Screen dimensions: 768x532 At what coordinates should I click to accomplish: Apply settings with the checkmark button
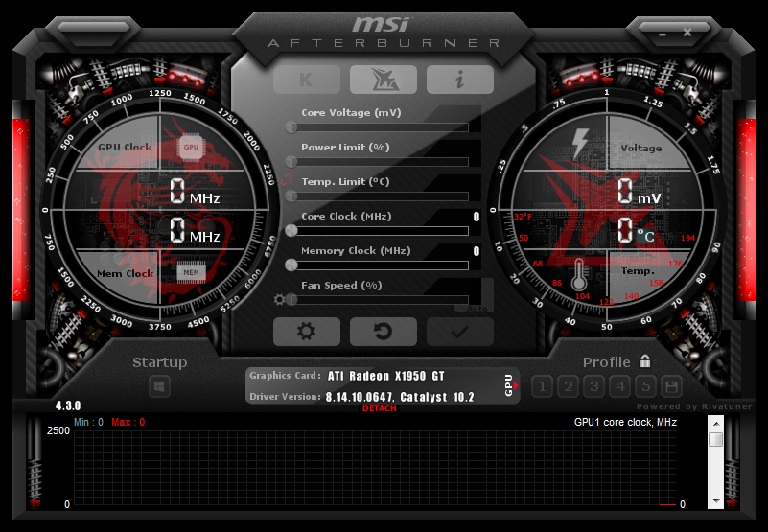tap(460, 332)
